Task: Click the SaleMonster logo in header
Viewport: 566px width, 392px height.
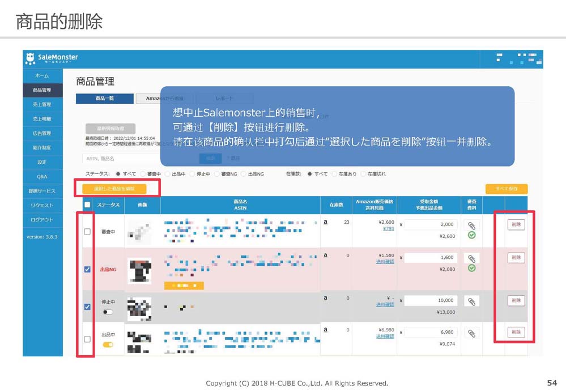Action: click(x=51, y=58)
